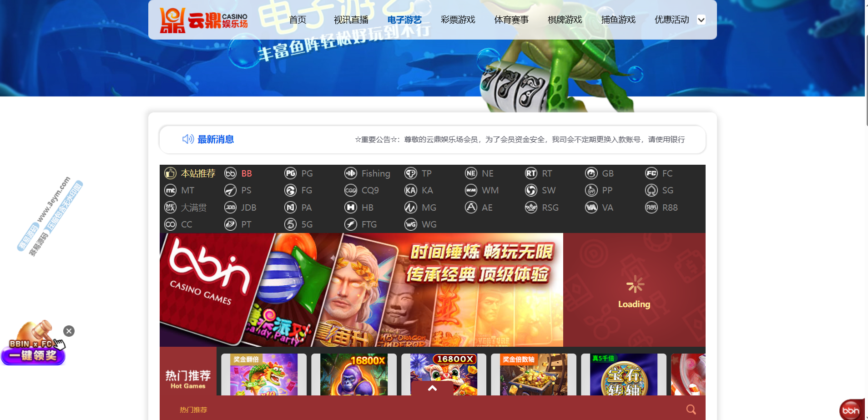Open the 优惠活动 promotions menu
Screen dimensions: 868x420
(x=671, y=20)
